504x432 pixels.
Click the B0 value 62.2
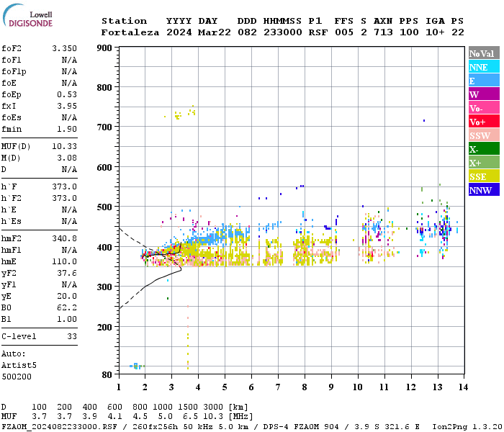(67, 308)
